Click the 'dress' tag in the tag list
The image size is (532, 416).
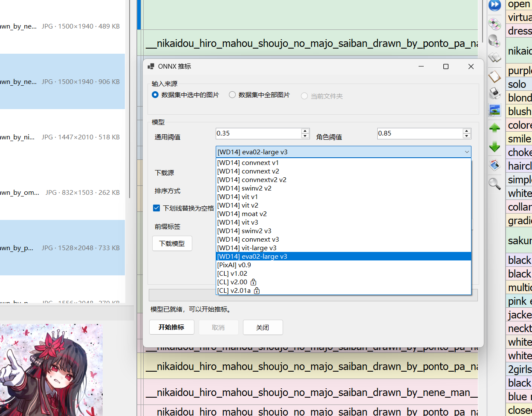tap(519, 31)
